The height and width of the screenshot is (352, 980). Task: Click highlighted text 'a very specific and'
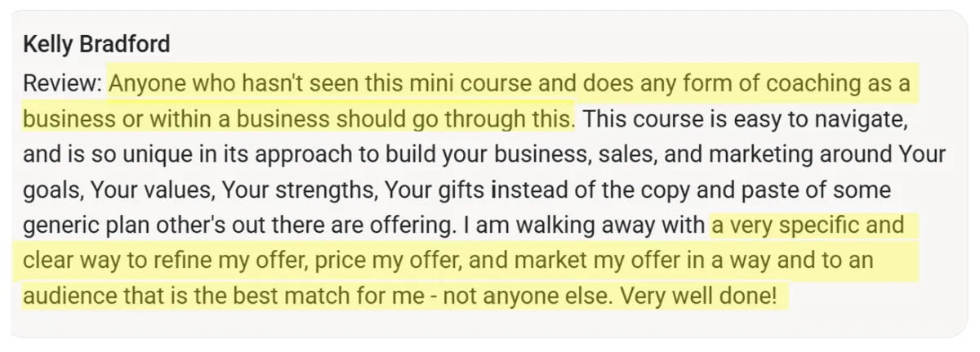click(808, 226)
